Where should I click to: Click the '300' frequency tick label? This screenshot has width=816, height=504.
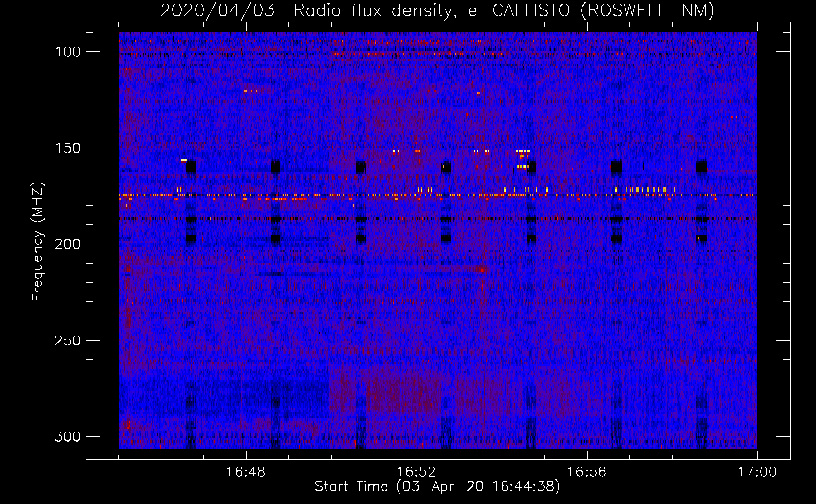(x=67, y=436)
